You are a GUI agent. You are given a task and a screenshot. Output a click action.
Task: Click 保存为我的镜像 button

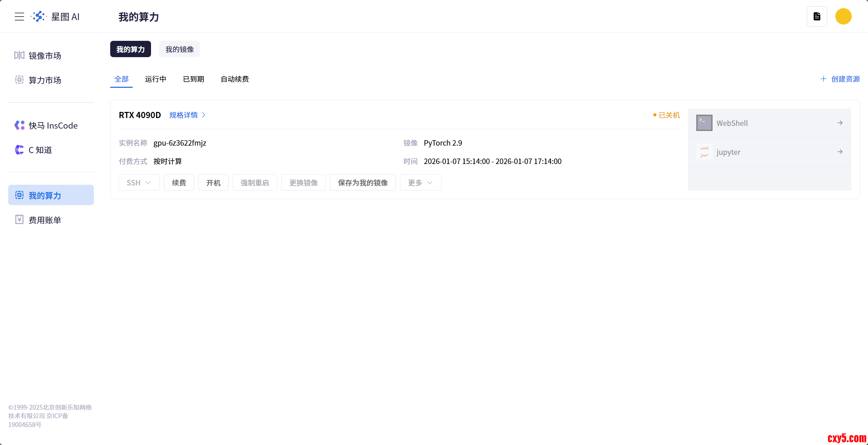[x=363, y=183]
